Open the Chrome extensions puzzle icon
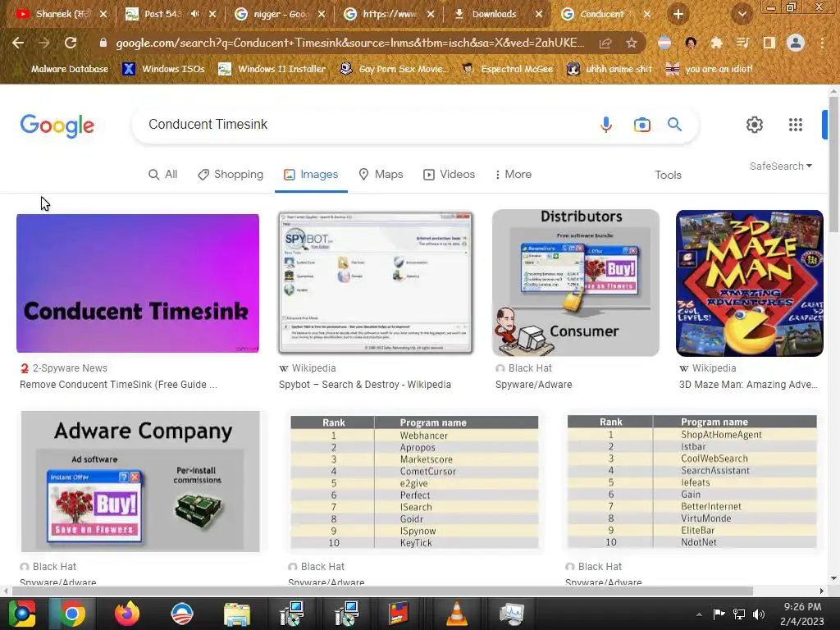 (716, 43)
